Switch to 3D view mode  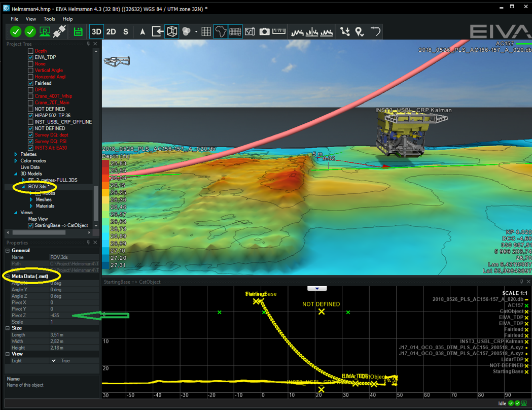tap(96, 31)
